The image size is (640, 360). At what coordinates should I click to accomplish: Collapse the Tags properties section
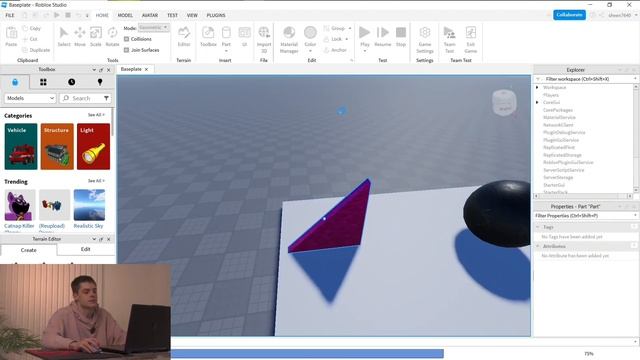click(538, 227)
